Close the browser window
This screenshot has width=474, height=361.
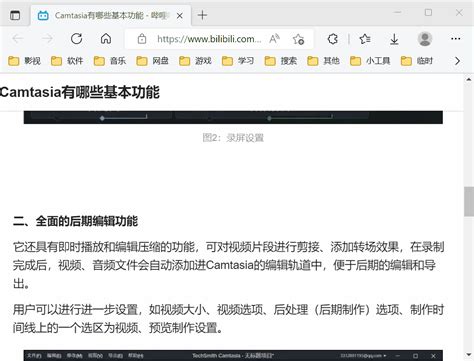(x=459, y=13)
